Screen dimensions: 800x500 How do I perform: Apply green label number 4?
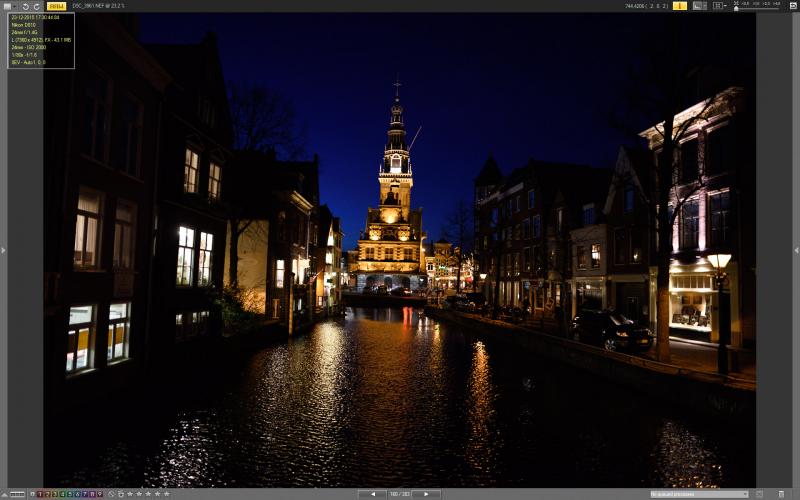pos(62,494)
